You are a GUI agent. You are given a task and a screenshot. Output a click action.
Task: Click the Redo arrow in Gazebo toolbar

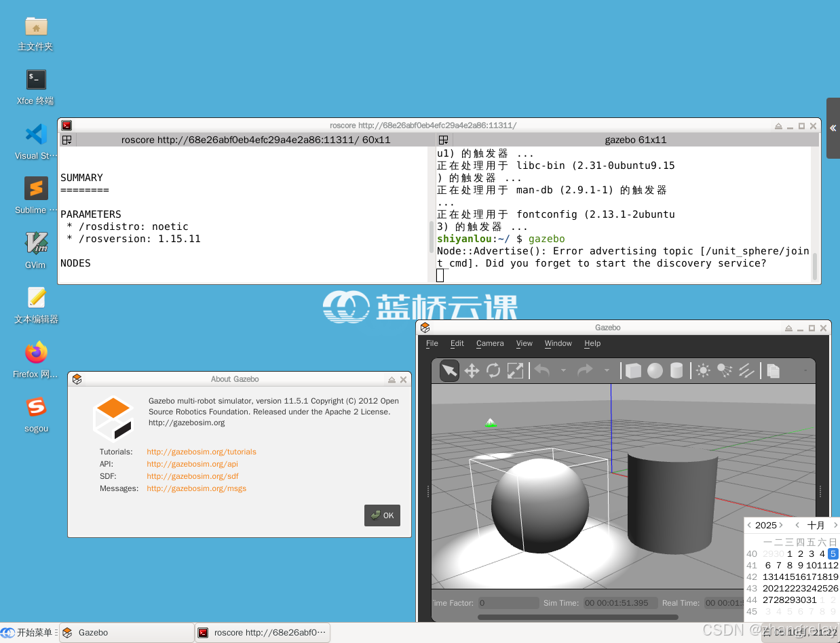click(585, 370)
